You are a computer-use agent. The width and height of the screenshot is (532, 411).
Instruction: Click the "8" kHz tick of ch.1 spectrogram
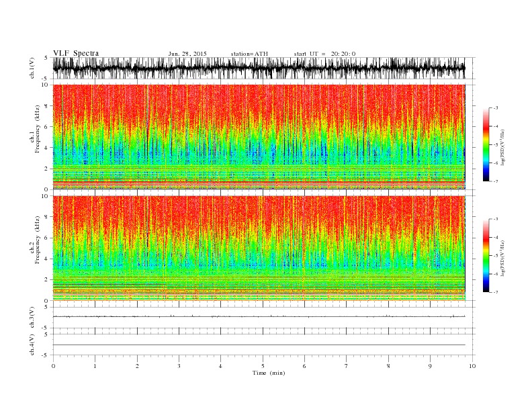pos(47,106)
